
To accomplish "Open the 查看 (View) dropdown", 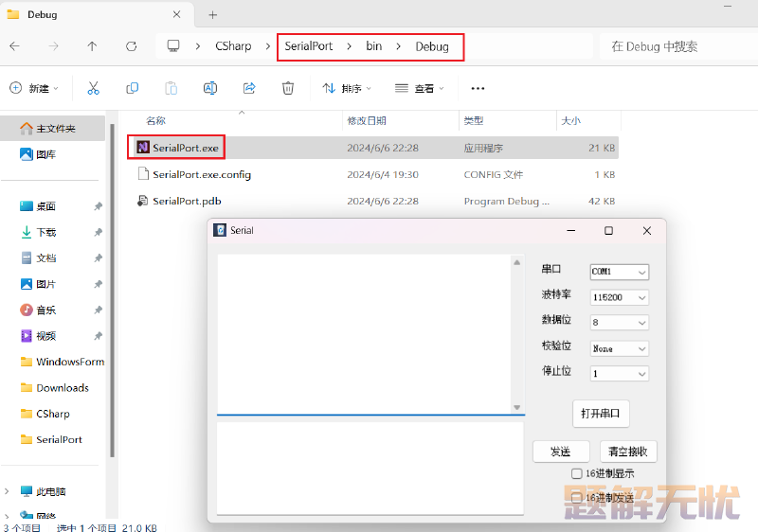I will coord(419,88).
